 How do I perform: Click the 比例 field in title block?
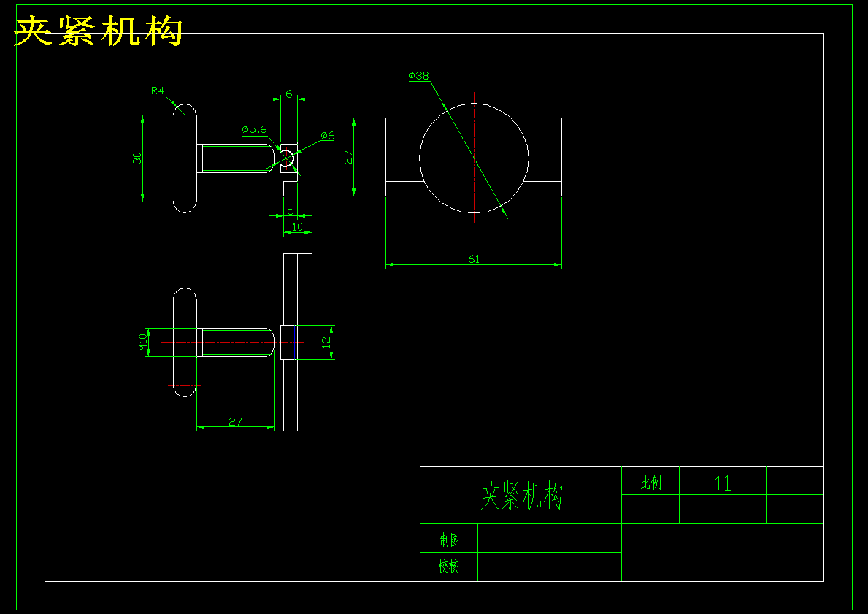point(651,483)
